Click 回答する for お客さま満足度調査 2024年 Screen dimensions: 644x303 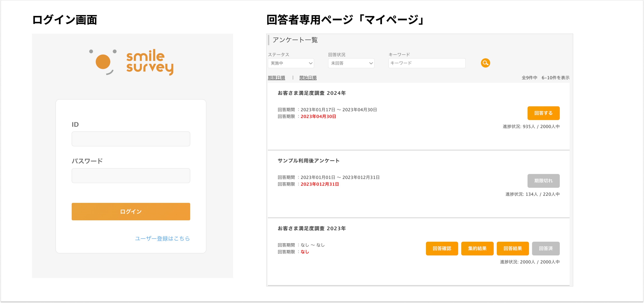coord(543,113)
